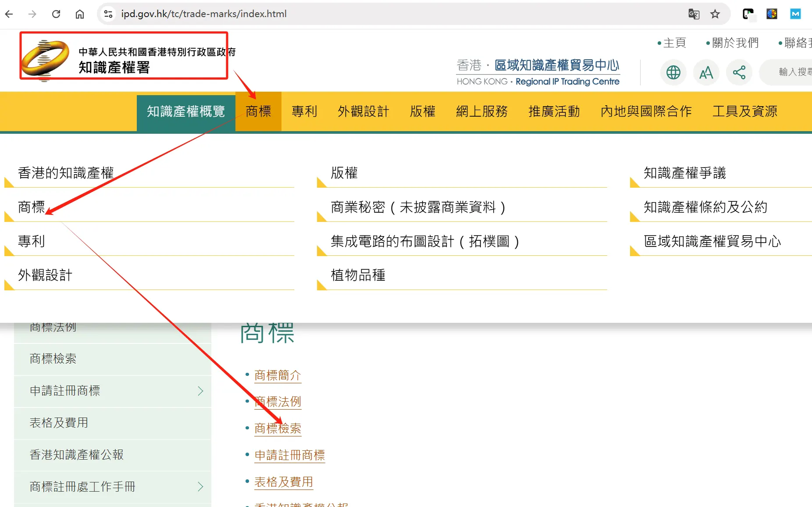Expand the 商標註冊處工作手冊 sidebar chevron
812x507 pixels.
pos(200,487)
